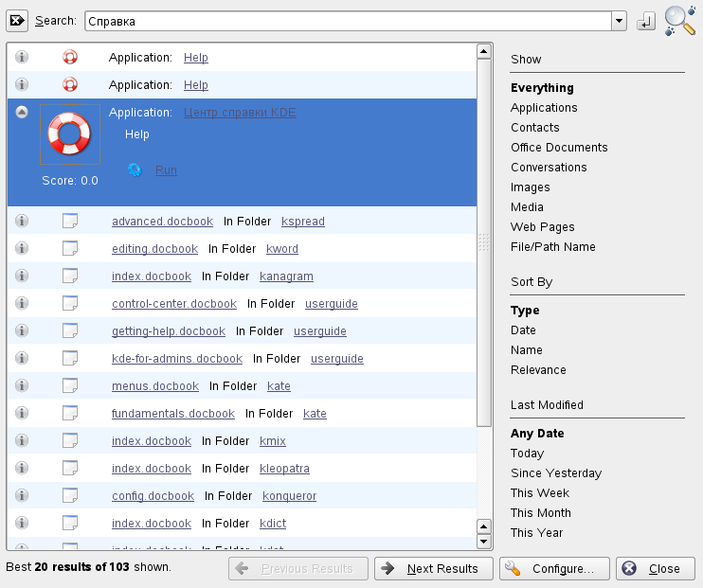This screenshot has width=703, height=588.
Task: Show only Applications results
Action: pos(544,108)
